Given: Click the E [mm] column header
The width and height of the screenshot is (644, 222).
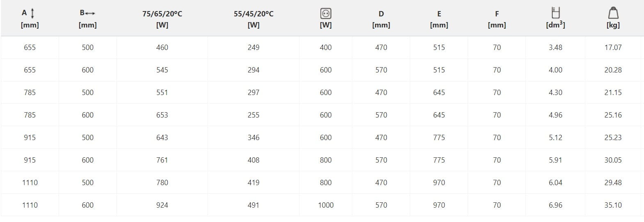Looking at the screenshot, I should pos(439,19).
